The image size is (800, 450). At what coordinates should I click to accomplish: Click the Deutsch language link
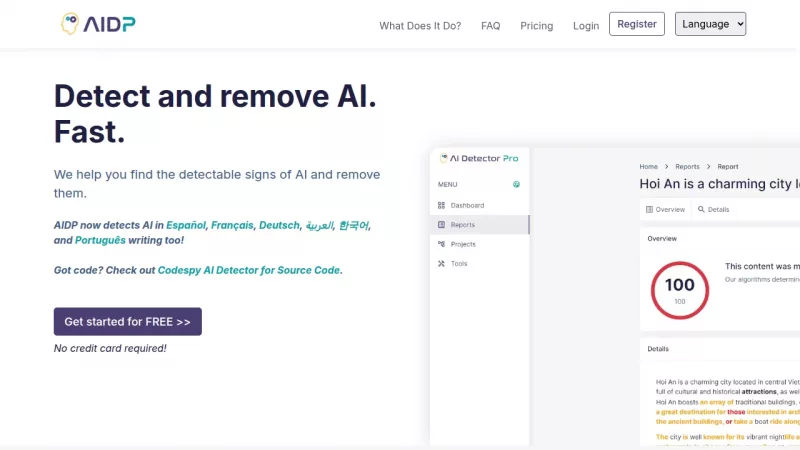coord(279,225)
